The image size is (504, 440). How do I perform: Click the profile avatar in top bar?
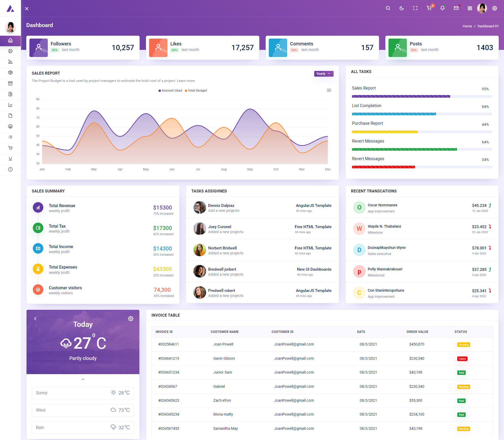click(x=482, y=8)
